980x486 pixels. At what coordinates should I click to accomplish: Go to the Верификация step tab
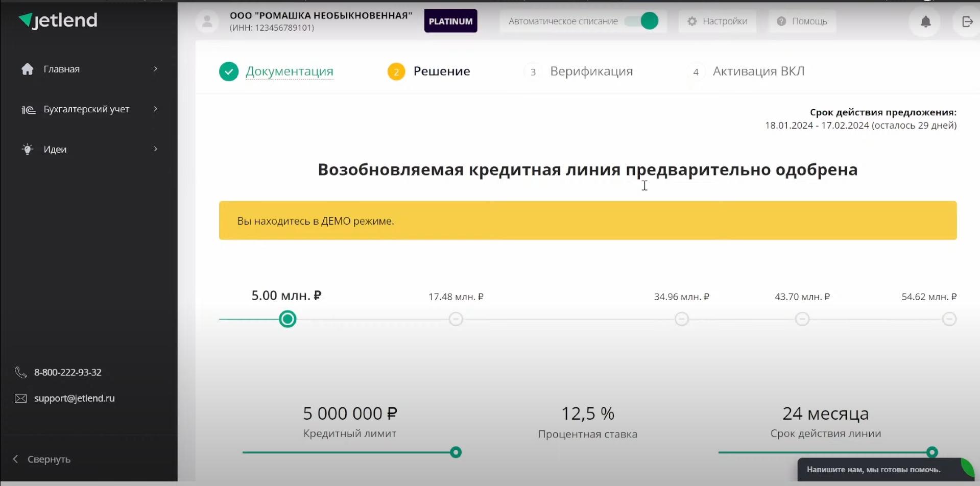click(579, 71)
